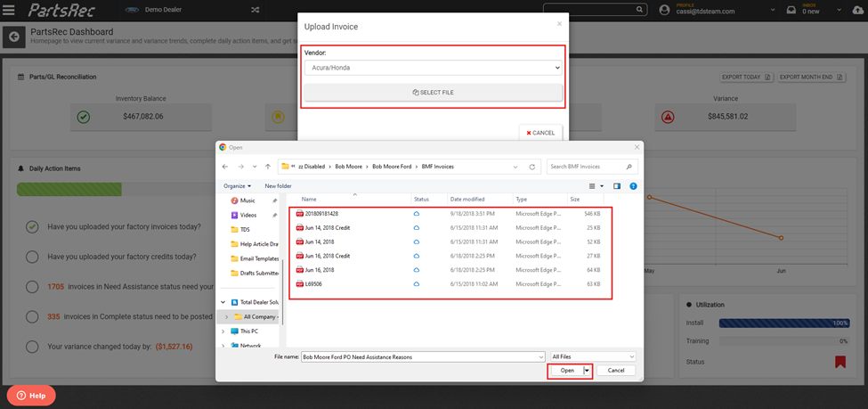Click the green Daily Action Items progress bar

[69, 190]
